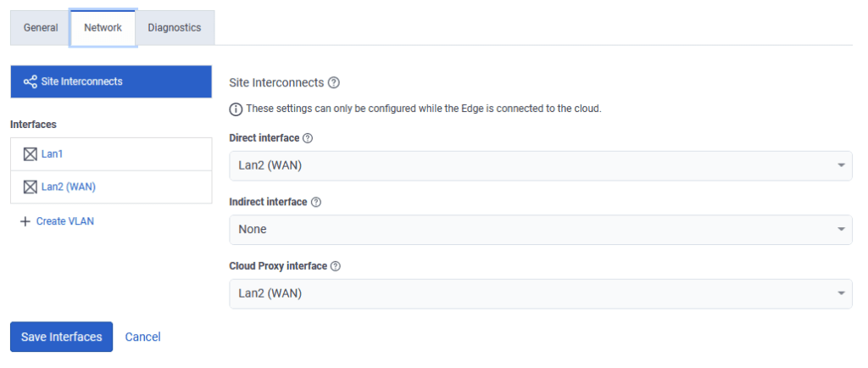The width and height of the screenshot is (868, 368).
Task: Open the Direct interface dropdown
Action: (540, 165)
